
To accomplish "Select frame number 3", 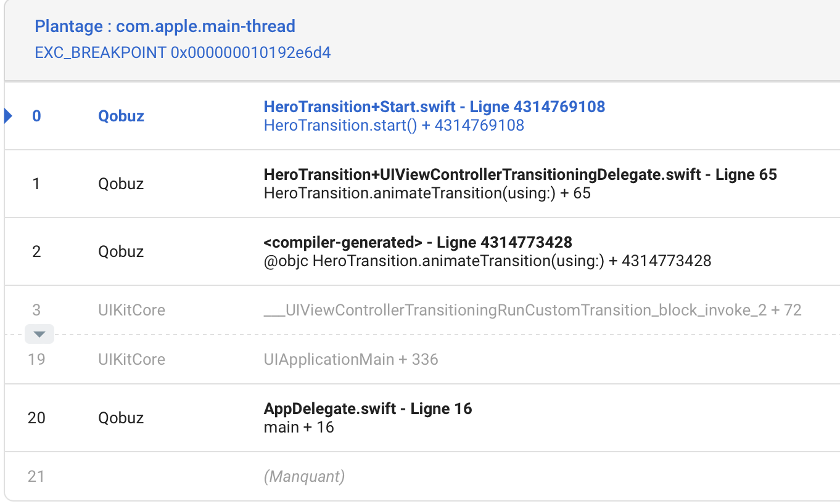I will (x=36, y=310).
